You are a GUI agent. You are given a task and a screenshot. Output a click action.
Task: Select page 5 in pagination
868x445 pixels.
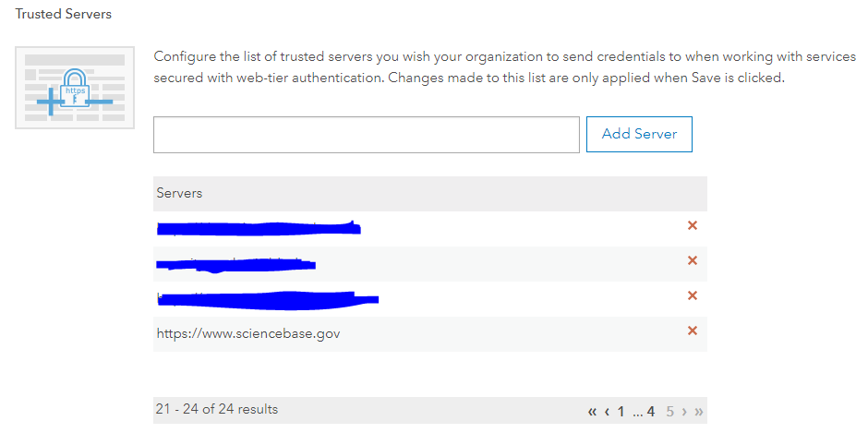670,412
